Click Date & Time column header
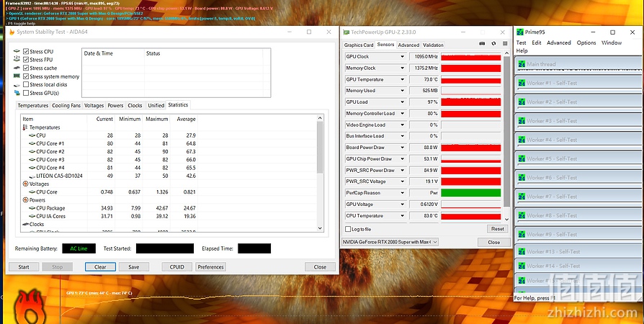The image size is (644, 324). tap(113, 53)
